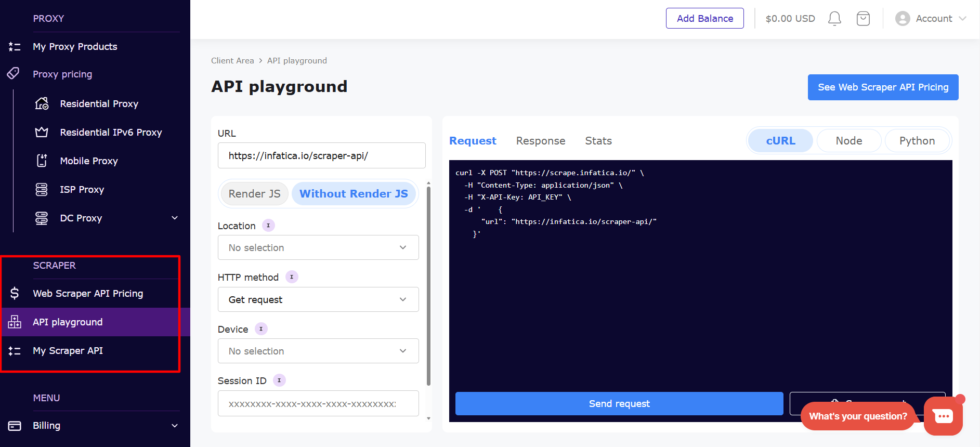This screenshot has height=447, width=980.
Task: Show info tooltip next to HTTP method
Action: click(292, 277)
